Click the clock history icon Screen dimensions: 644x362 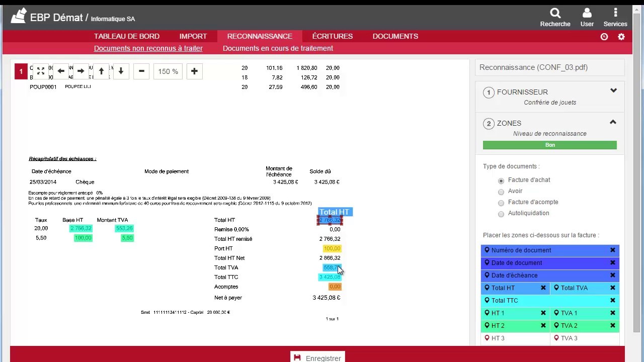point(604,37)
